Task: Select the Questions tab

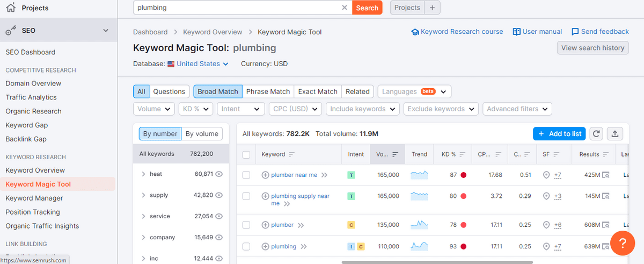Action: pos(169,91)
